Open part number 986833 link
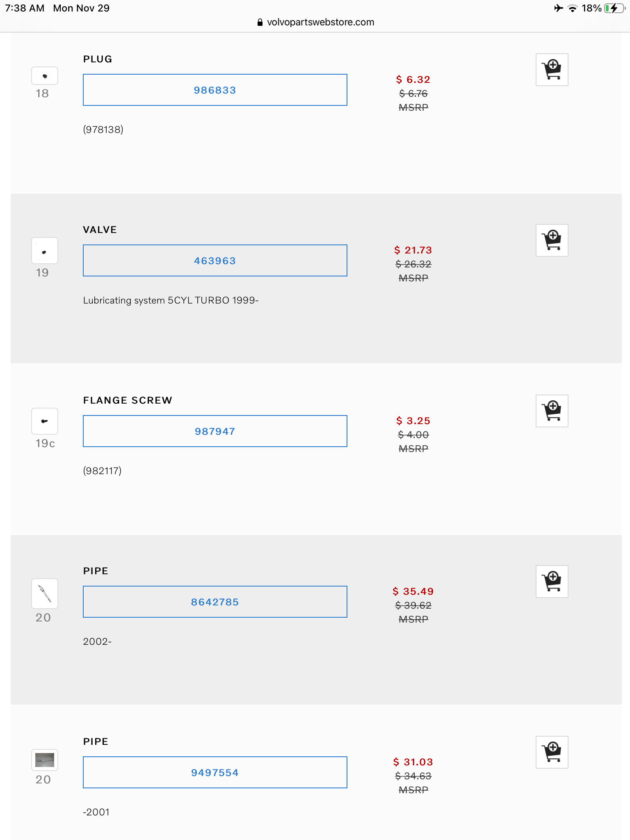Image resolution: width=630 pixels, height=840 pixels. click(215, 90)
